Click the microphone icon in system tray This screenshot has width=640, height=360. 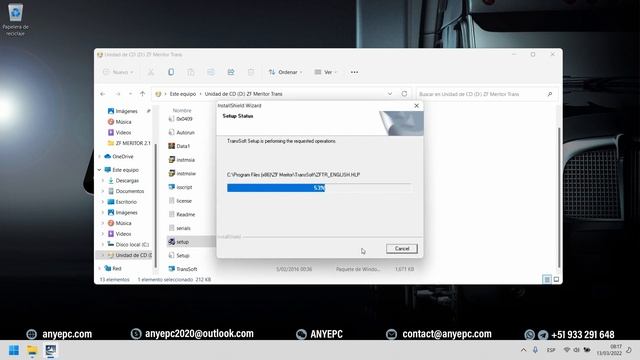tap(535, 350)
